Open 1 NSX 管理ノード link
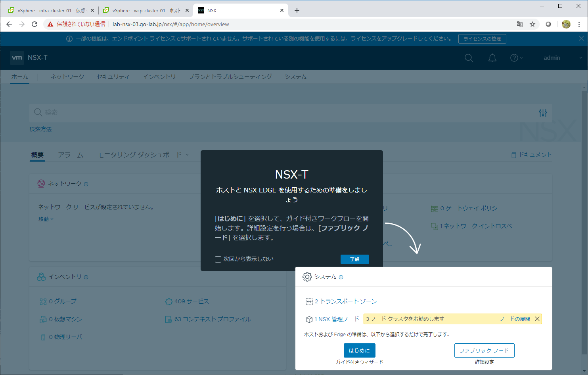 tap(337, 319)
